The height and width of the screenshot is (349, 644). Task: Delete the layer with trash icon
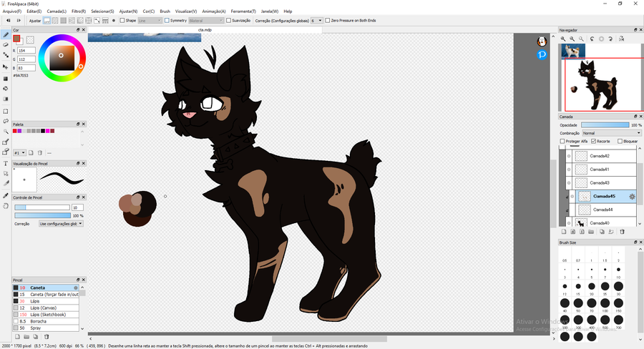pos(622,232)
